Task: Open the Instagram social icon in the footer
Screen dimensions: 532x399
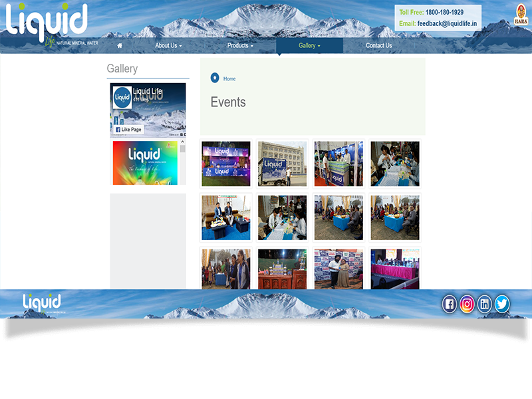Action: pyautogui.click(x=467, y=304)
